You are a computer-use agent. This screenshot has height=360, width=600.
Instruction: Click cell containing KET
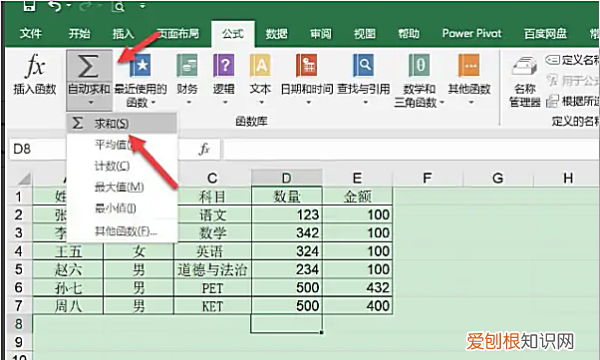[x=212, y=306]
